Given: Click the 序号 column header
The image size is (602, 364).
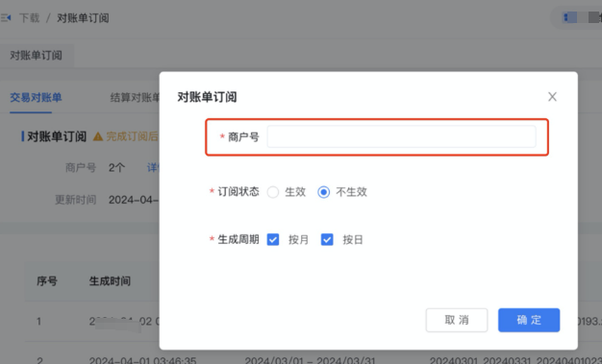Looking at the screenshot, I should pos(47,281).
